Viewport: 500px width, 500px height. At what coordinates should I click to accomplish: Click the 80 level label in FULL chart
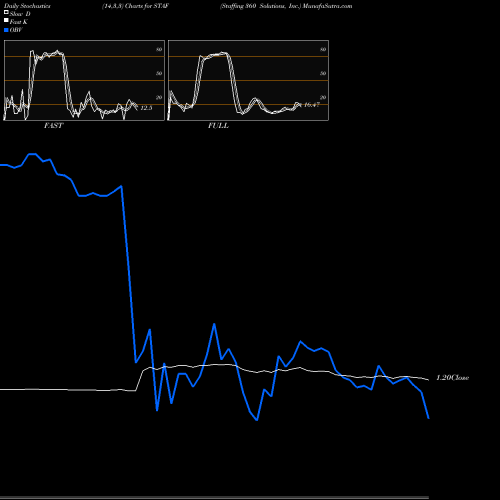(x=323, y=49)
